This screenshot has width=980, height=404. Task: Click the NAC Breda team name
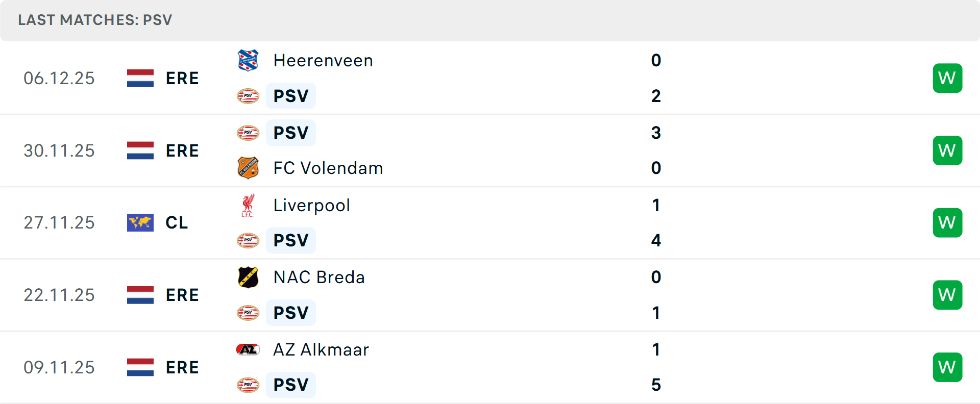(x=319, y=277)
